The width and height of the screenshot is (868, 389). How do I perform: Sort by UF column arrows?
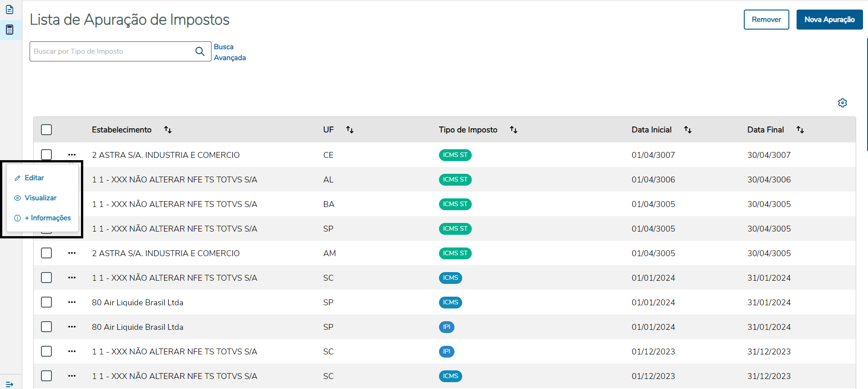pos(350,130)
